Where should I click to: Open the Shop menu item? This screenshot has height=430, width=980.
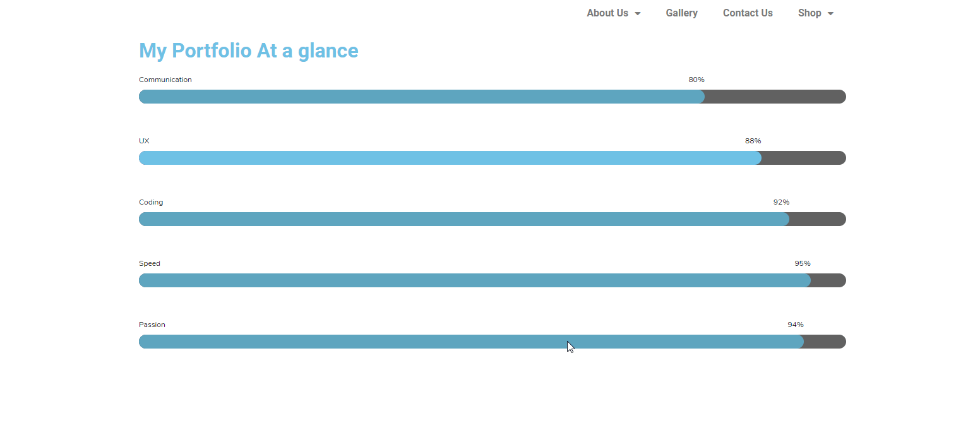coord(815,13)
